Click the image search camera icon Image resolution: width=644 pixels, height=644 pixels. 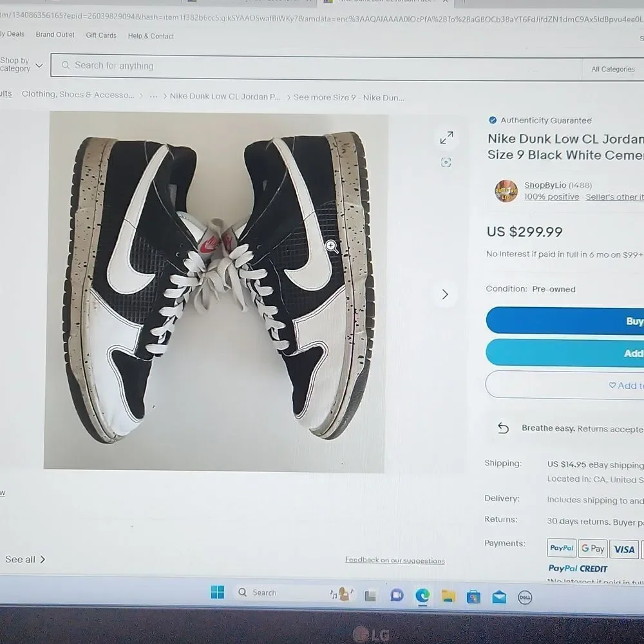point(446,162)
